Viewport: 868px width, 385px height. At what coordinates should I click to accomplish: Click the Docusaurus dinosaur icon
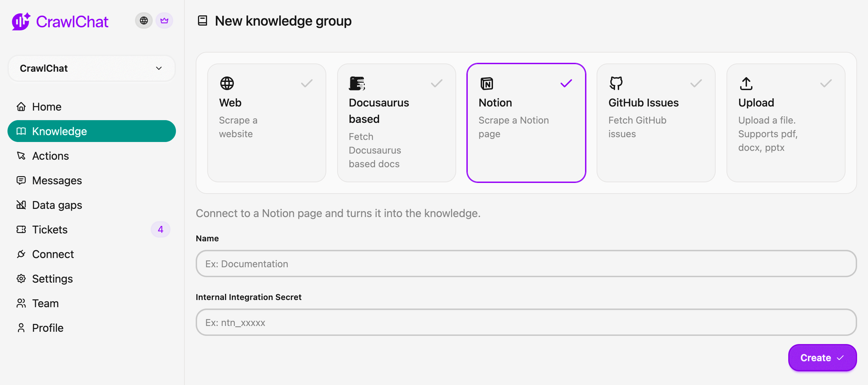click(357, 83)
